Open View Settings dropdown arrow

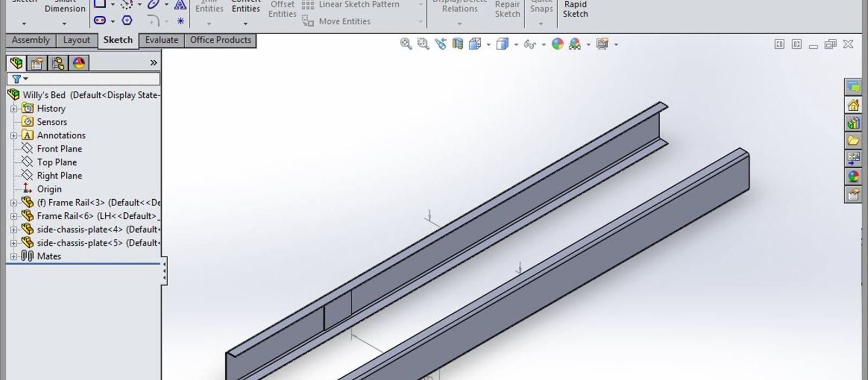pos(616,45)
